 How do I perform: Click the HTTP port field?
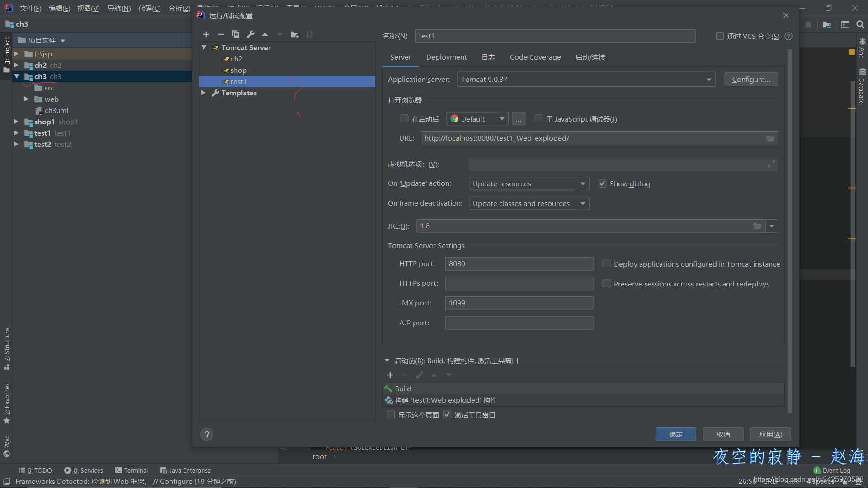tap(519, 264)
